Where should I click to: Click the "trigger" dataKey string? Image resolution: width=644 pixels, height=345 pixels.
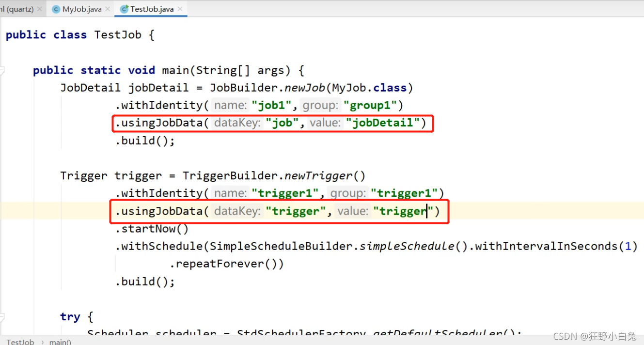pyautogui.click(x=296, y=211)
